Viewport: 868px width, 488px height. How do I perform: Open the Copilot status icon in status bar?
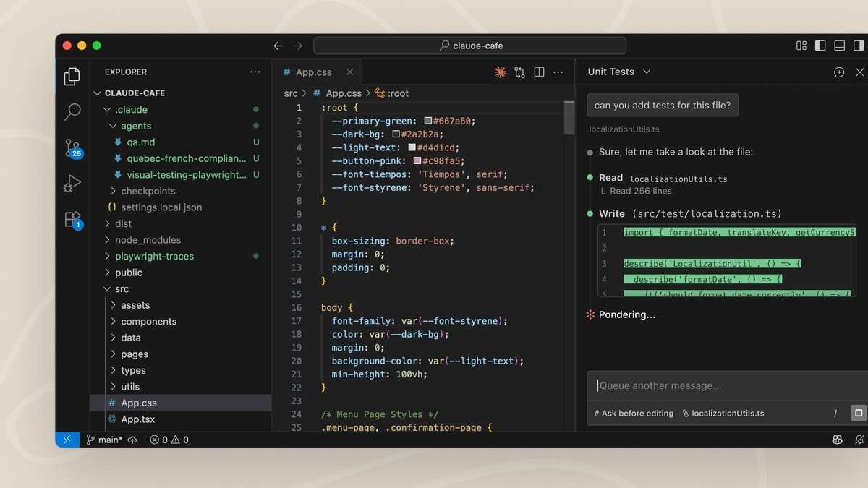click(x=837, y=440)
